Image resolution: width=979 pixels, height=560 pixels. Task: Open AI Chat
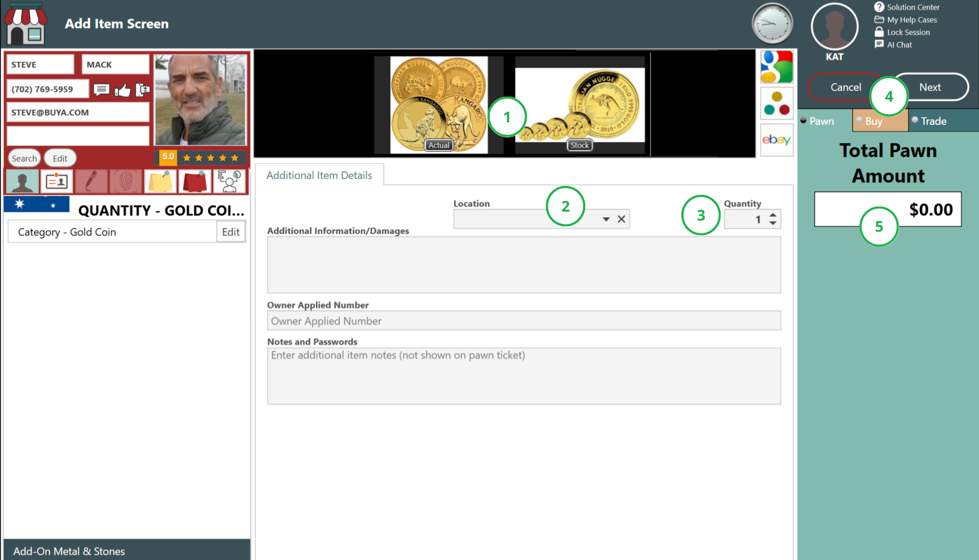point(894,45)
